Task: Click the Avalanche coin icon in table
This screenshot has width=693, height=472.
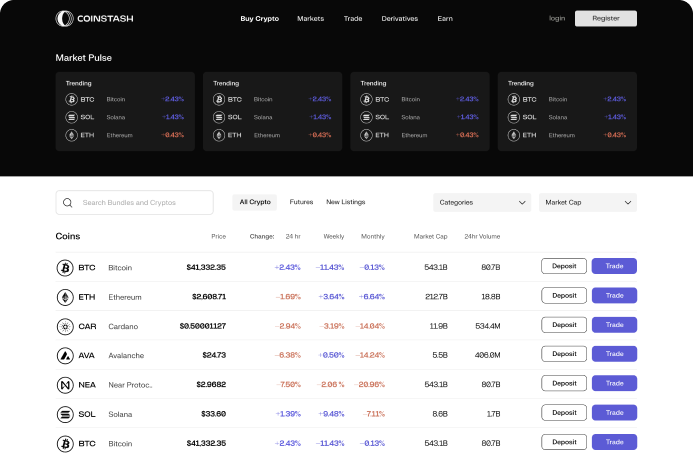Action: [65, 355]
